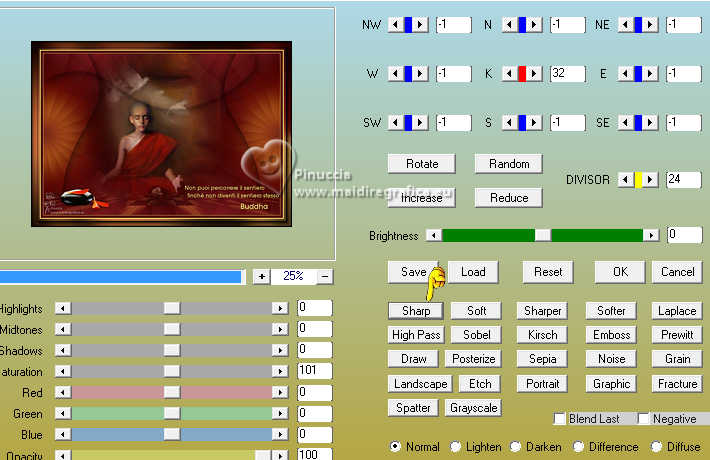Zoom in preview with plus button

[262, 276]
